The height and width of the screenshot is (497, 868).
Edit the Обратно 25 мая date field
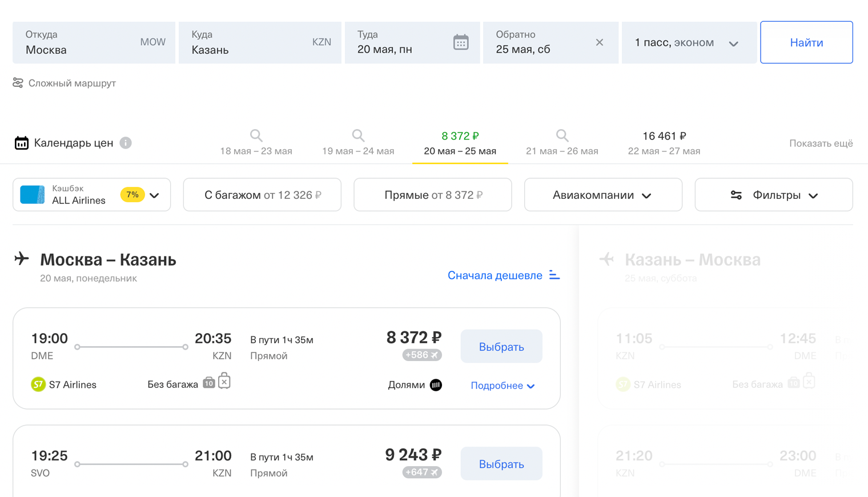[550, 42]
